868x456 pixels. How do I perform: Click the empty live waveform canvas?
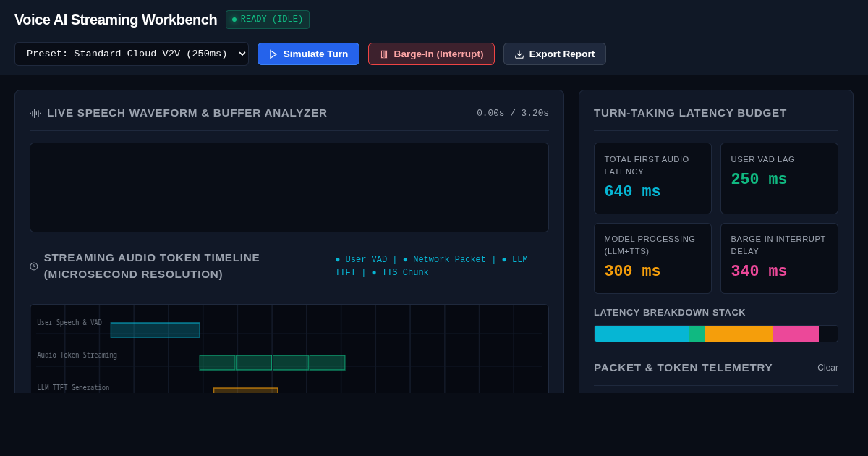[289, 187]
